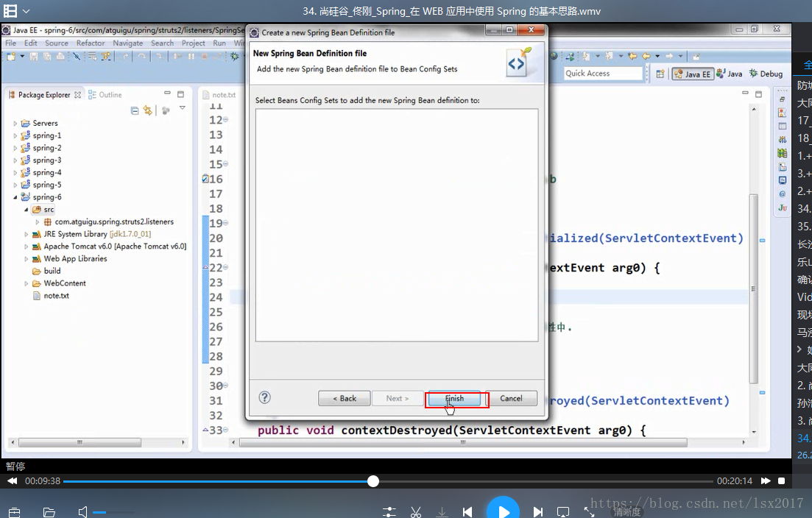Click the JUnit icon in right sidebar
This screenshot has height=518, width=812.
pyautogui.click(x=782, y=207)
